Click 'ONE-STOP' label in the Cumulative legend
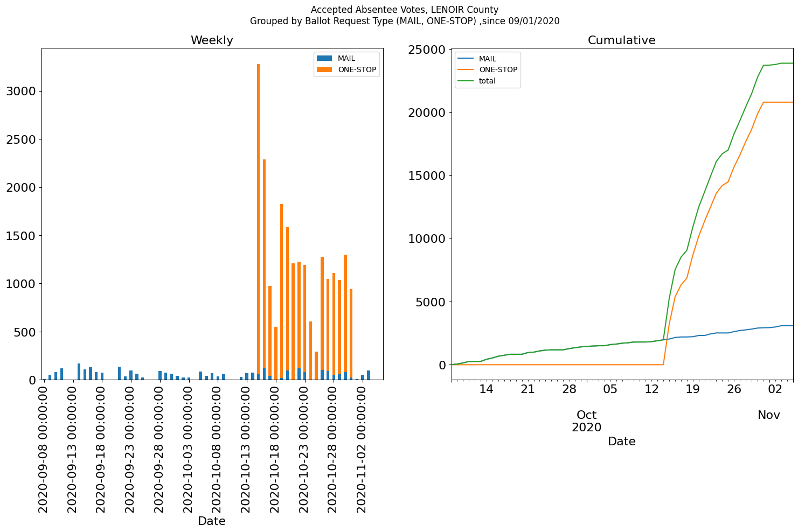The image size is (798, 532). click(x=498, y=70)
